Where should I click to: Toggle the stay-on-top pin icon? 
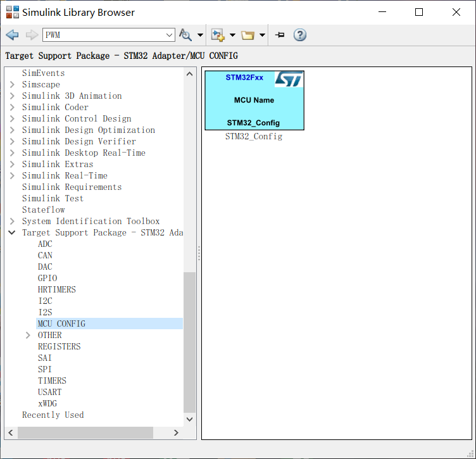(x=280, y=35)
